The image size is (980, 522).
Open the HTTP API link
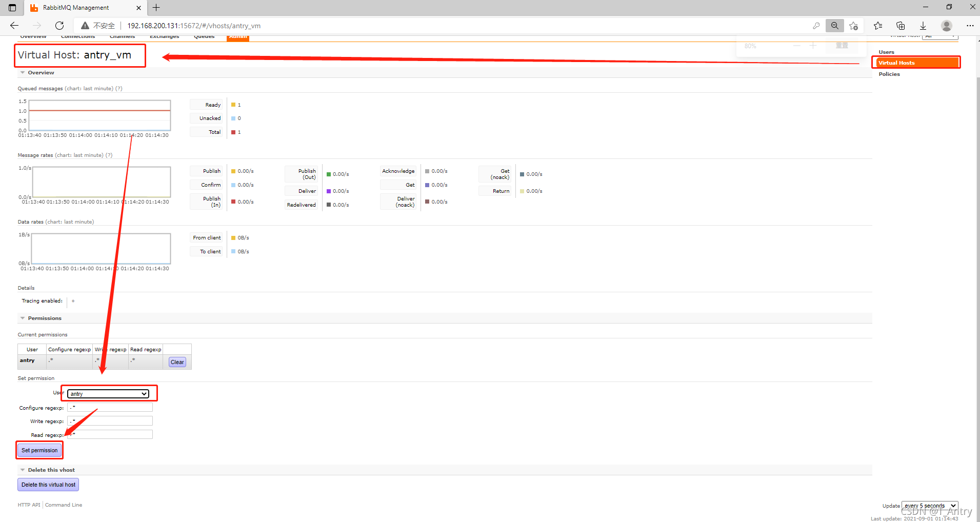(x=29, y=505)
